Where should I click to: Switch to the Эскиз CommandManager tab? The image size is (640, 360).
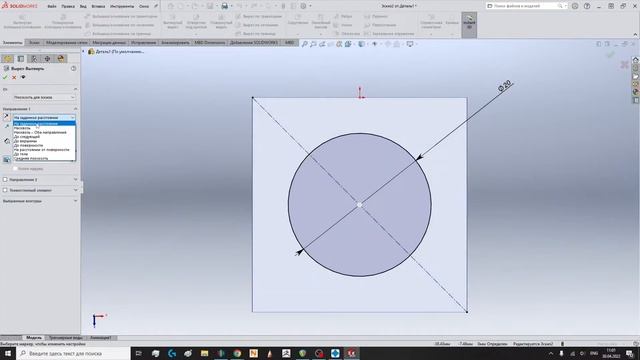[x=34, y=42]
